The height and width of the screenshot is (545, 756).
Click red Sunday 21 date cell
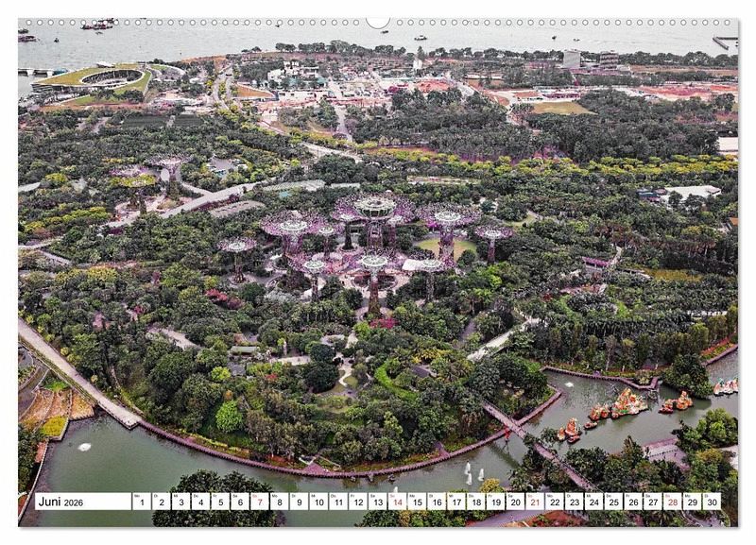coord(535,502)
